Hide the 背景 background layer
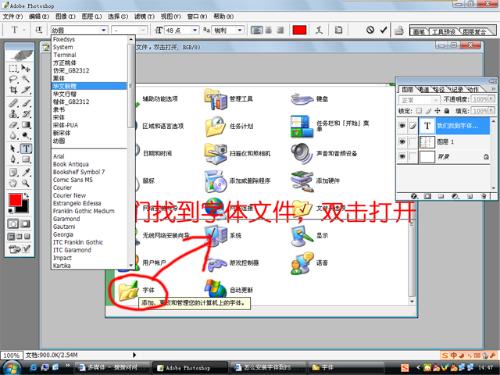Screen dimensions: 500x375 coord(403,156)
